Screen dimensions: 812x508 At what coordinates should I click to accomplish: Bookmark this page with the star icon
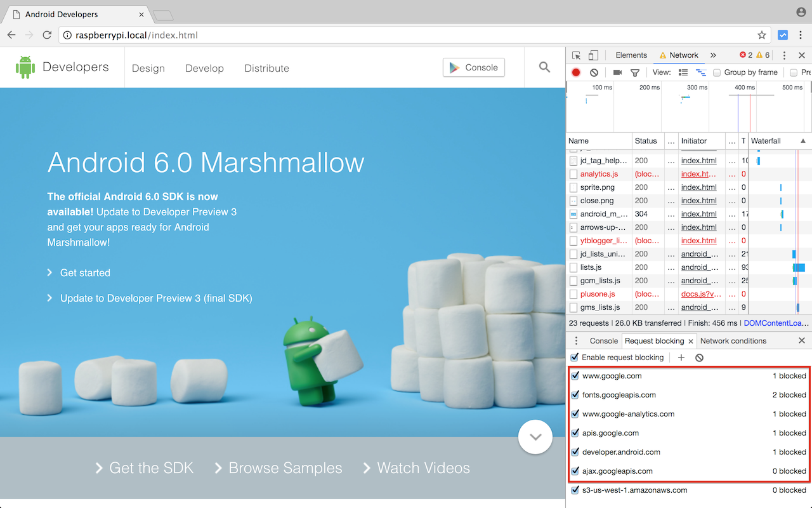pyautogui.click(x=762, y=35)
